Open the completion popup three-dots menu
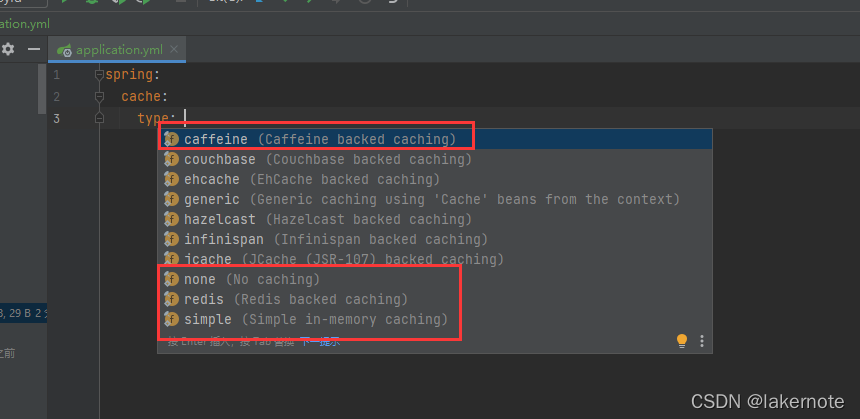This screenshot has width=860, height=419. pos(701,341)
